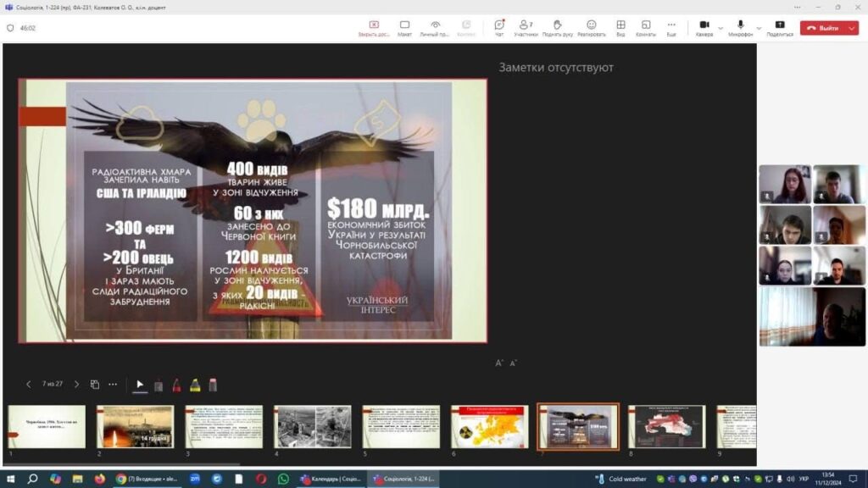Open the Реагировать reactions menu

click(591, 28)
